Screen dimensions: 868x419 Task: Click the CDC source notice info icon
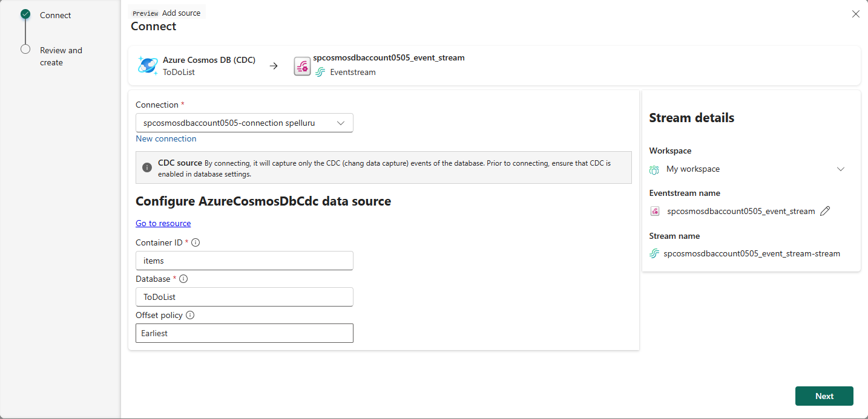click(147, 167)
